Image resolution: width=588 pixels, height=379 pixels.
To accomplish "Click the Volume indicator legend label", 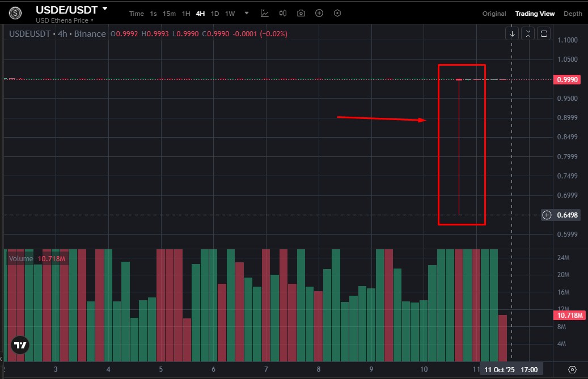I will coord(22,259).
